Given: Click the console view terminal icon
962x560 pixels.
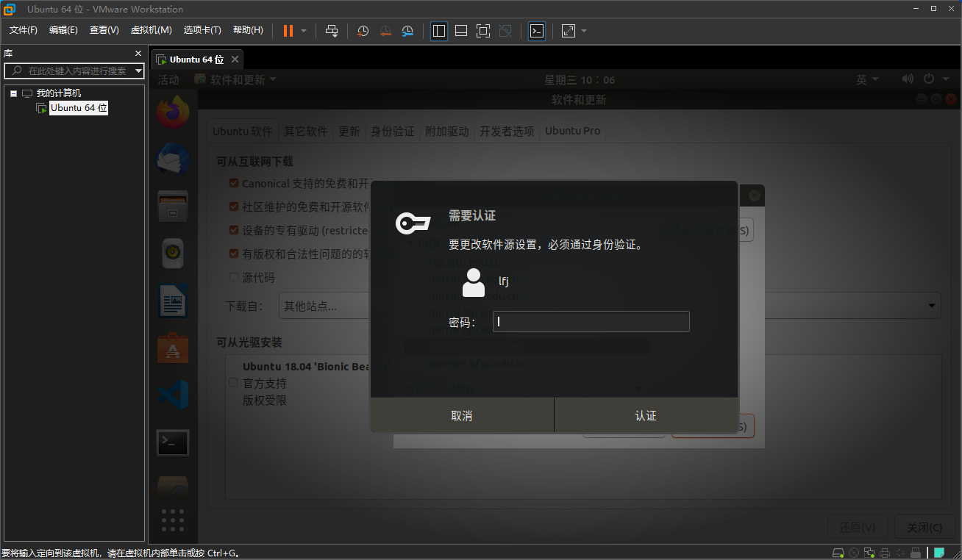Looking at the screenshot, I should (x=537, y=31).
